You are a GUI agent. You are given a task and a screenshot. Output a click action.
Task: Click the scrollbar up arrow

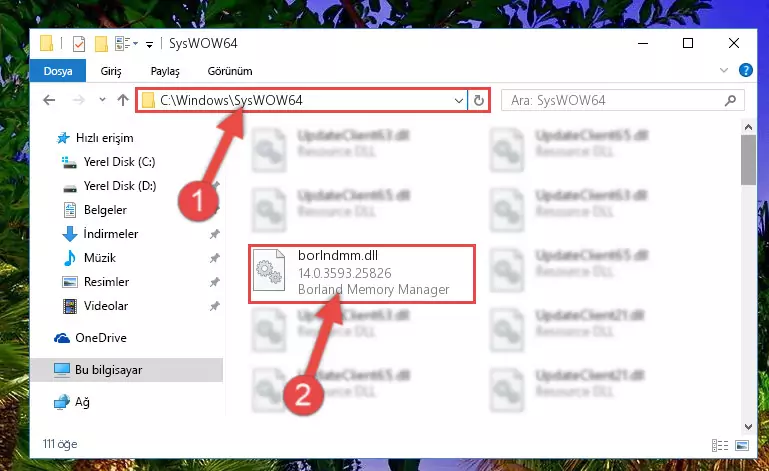coord(748,128)
